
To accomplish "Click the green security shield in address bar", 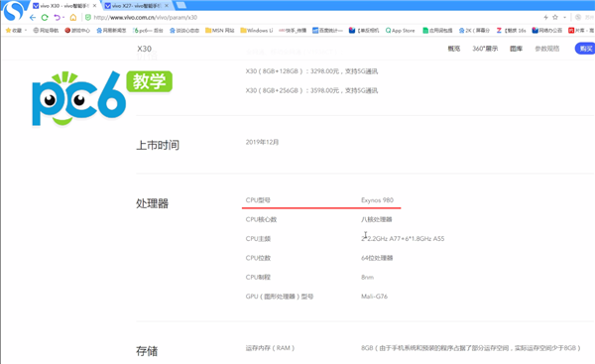I will (88, 18).
